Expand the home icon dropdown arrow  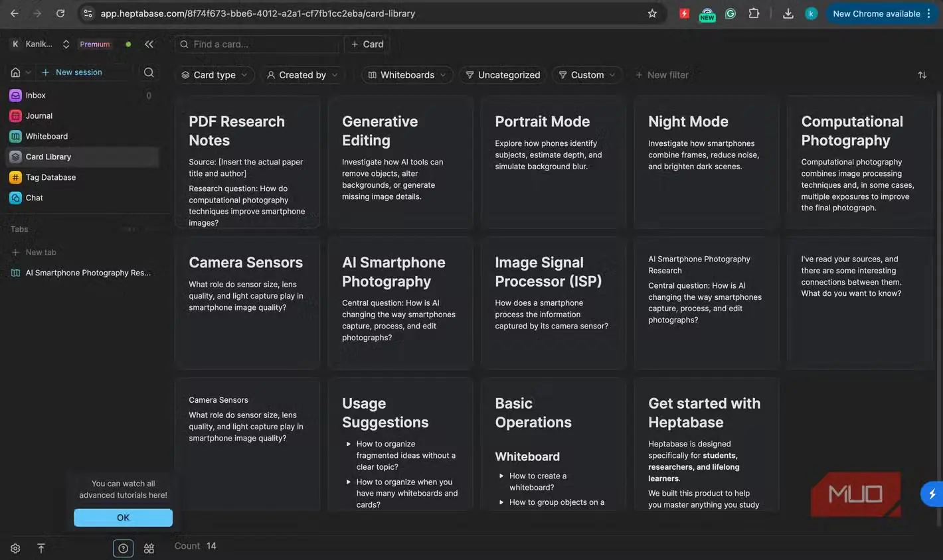coord(28,72)
